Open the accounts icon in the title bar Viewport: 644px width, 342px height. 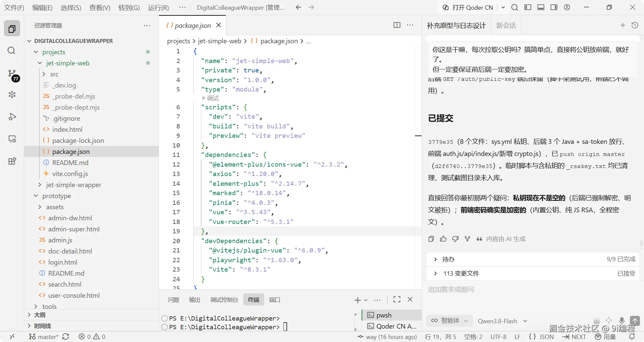(x=567, y=7)
